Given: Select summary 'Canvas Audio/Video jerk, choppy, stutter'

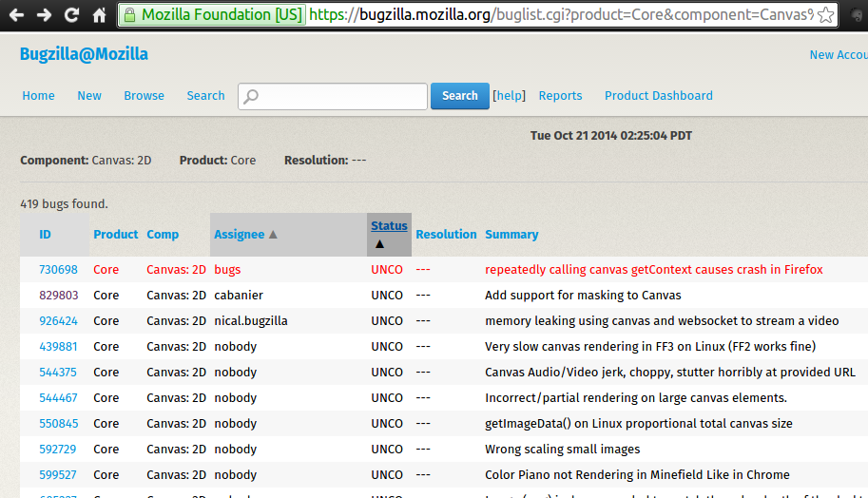Looking at the screenshot, I should point(670,373).
